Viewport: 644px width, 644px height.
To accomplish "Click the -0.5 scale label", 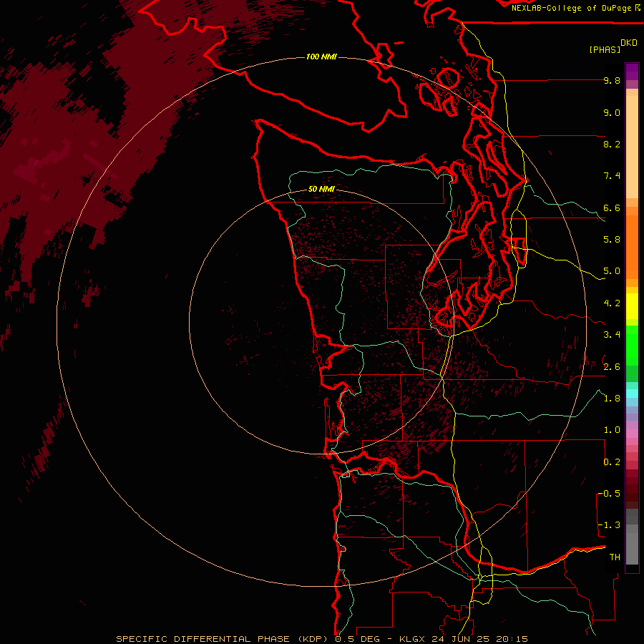I will click(610, 494).
